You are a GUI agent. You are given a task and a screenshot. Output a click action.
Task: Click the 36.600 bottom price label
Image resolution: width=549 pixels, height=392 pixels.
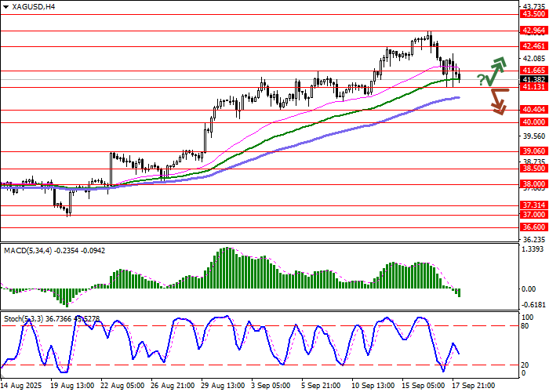click(533, 227)
